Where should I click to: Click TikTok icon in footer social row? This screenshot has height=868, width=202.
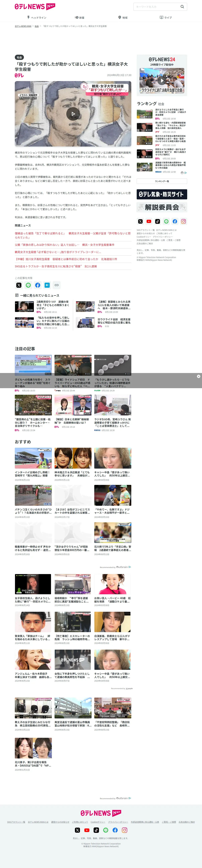pos(96,830)
